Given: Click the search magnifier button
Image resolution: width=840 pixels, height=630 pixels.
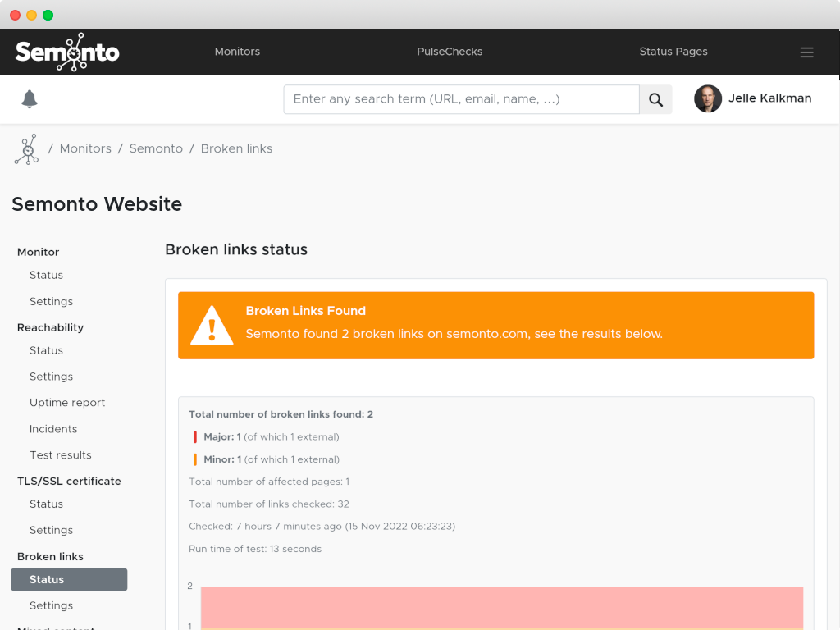Looking at the screenshot, I should click(x=655, y=99).
